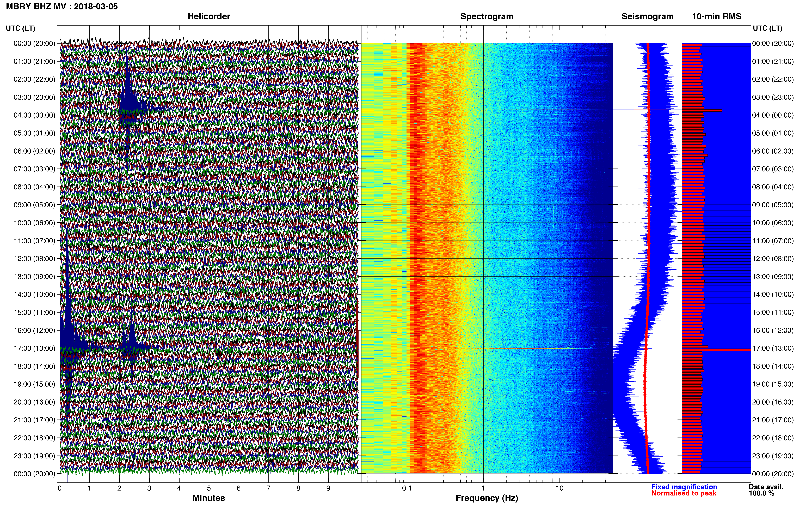The image size is (812, 508).
Task: Click the long red RMS bar near 03:40
Action: (x=702, y=110)
